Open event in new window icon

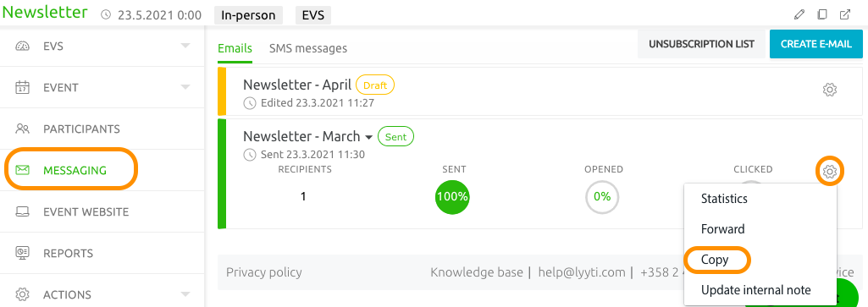click(x=845, y=14)
